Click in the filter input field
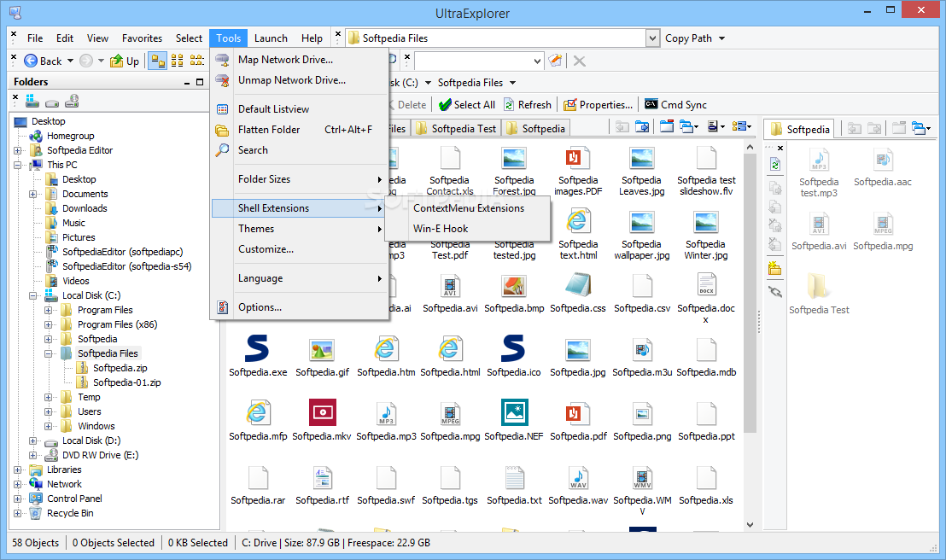The image size is (946, 560). click(x=474, y=61)
